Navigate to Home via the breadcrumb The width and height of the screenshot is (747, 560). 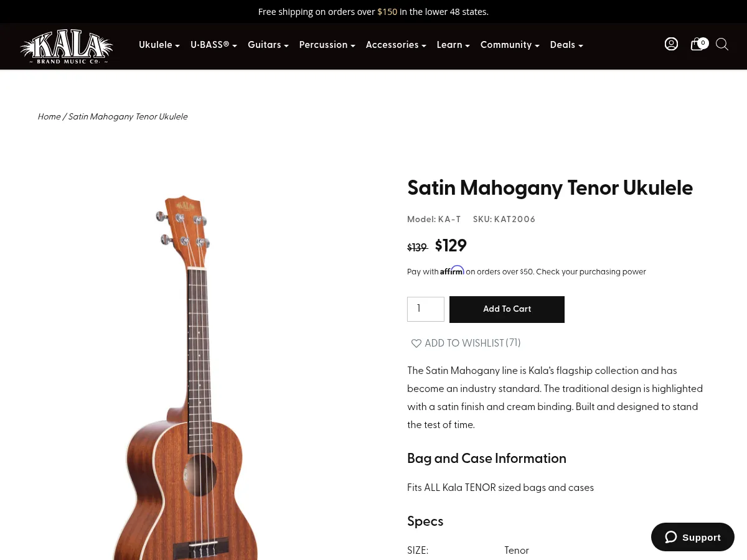coord(49,117)
